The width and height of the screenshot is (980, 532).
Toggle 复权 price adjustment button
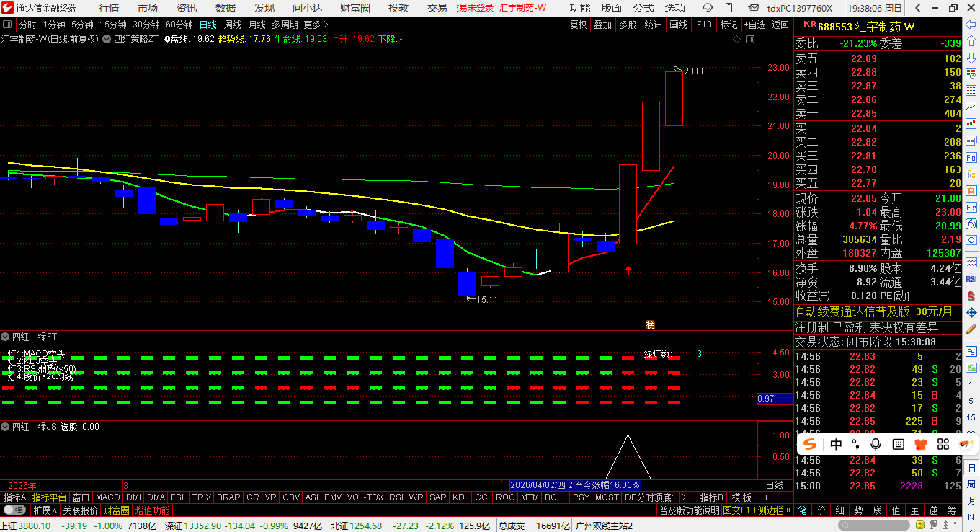click(x=578, y=25)
